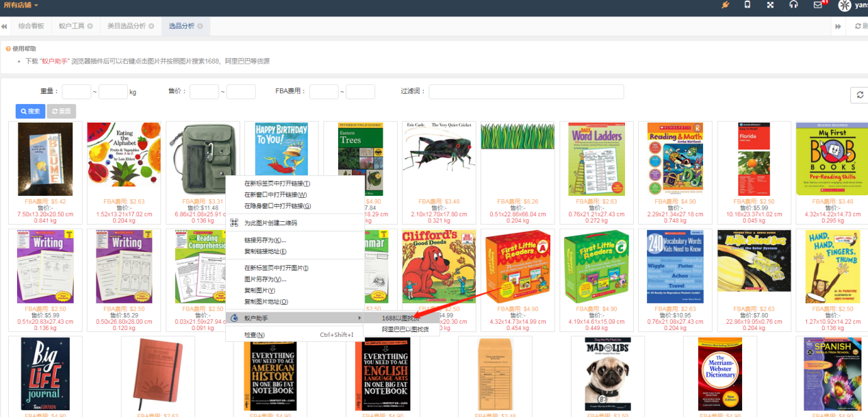Open the Hand, Hand, Fingers, Thumb thumbnail

(832, 266)
